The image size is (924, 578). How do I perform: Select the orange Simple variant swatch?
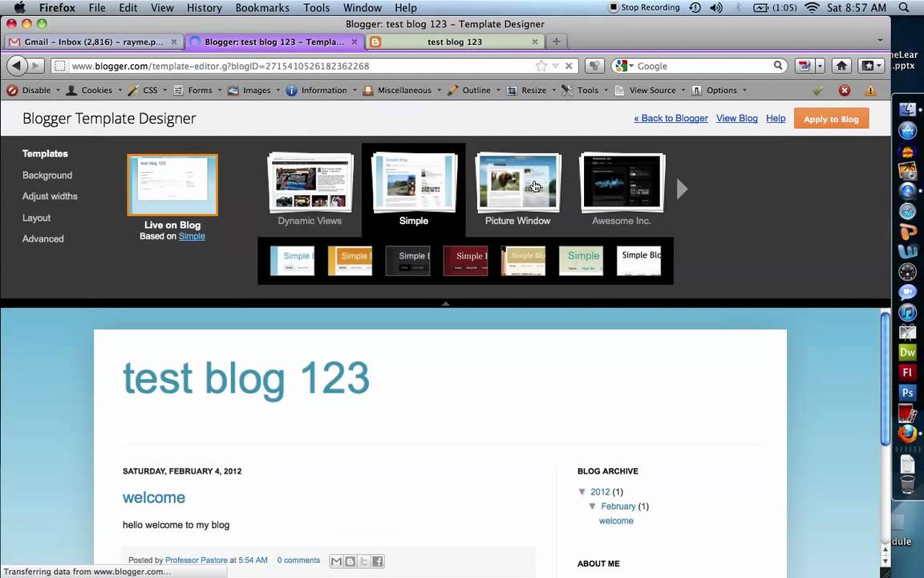(x=350, y=261)
